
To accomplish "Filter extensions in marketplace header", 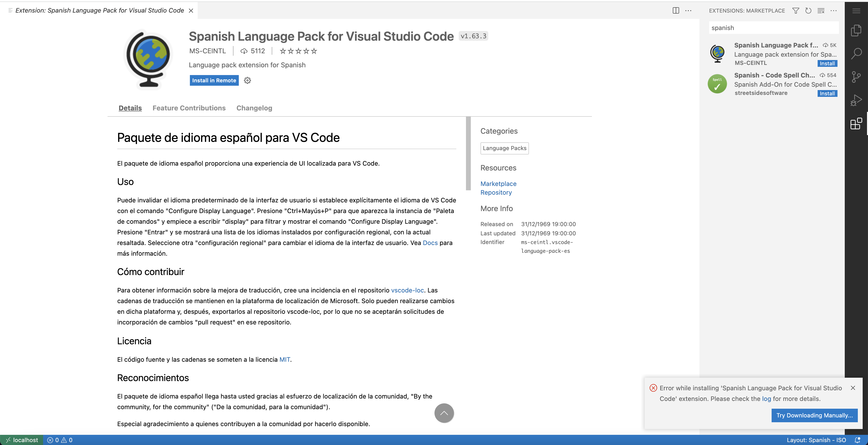I will [796, 11].
